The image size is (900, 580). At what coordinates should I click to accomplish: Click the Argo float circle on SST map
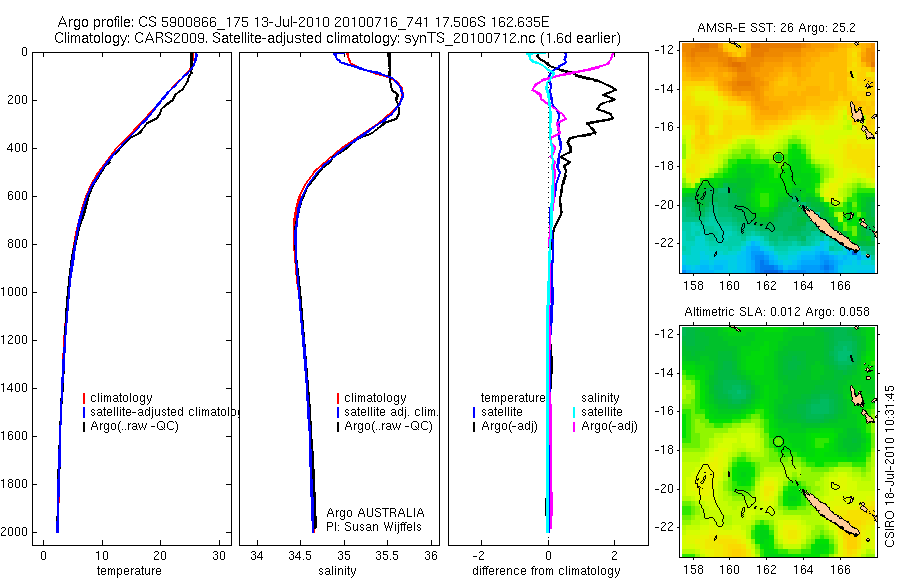778,157
